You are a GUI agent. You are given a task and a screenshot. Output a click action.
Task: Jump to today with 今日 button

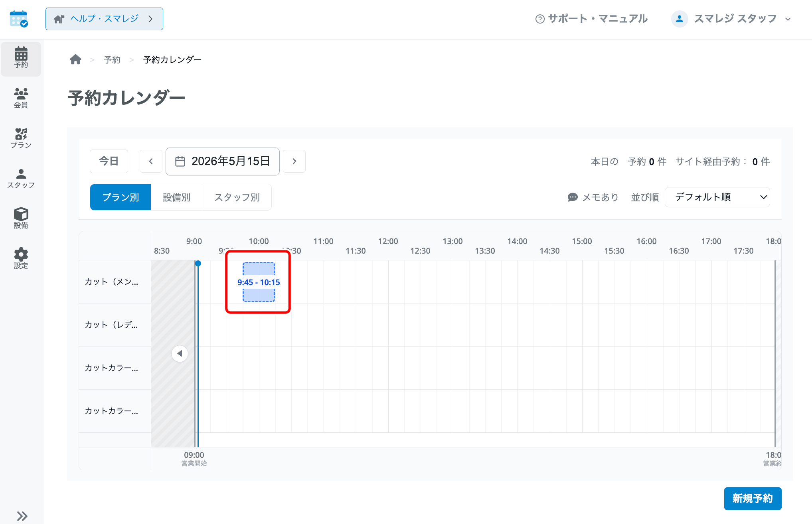click(x=109, y=161)
